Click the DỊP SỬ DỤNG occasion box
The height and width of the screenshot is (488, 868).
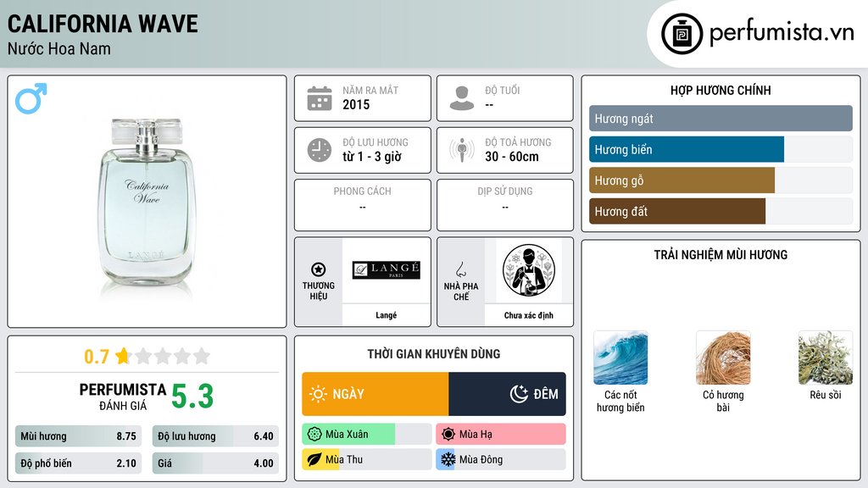click(505, 205)
